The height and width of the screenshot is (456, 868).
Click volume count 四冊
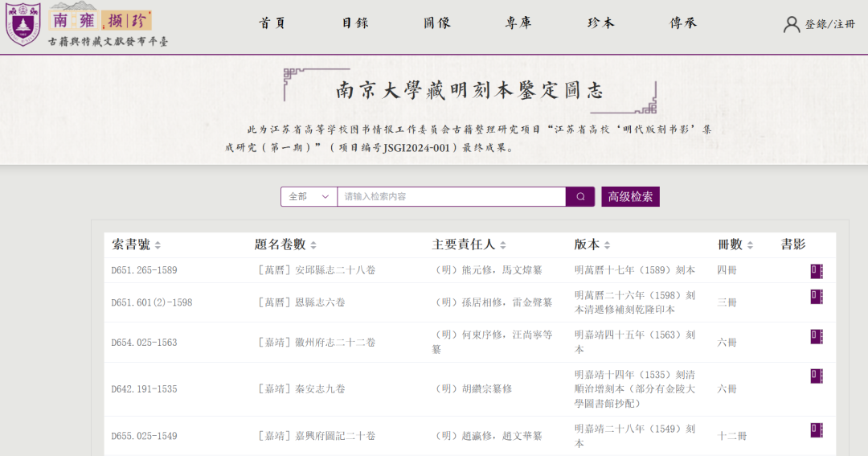tap(727, 270)
